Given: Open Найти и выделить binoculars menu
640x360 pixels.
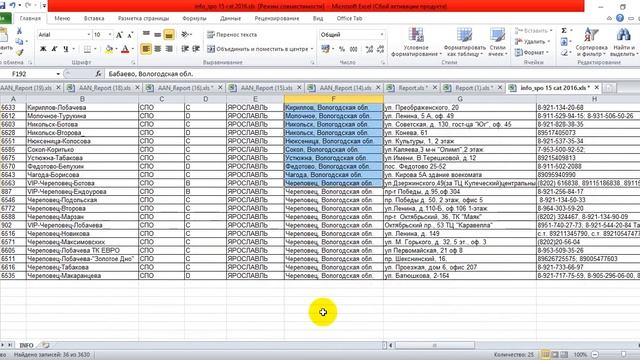Looking at the screenshot, I should pyautogui.click(x=623, y=42).
